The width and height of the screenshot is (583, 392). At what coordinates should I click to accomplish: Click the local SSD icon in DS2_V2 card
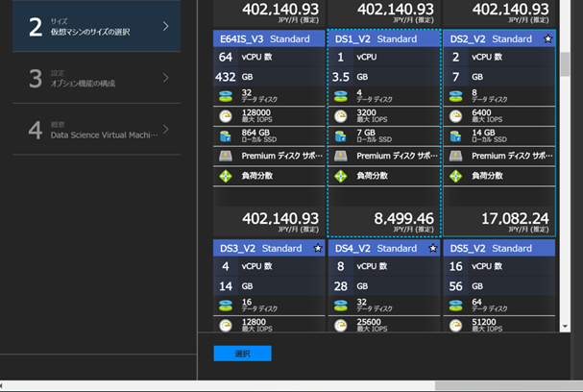(x=455, y=136)
